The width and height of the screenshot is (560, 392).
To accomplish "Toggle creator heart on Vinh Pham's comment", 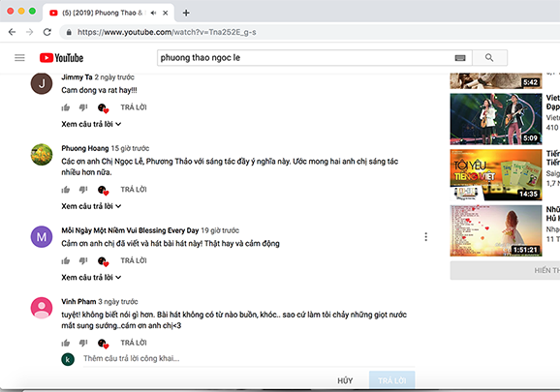I will [x=103, y=344].
